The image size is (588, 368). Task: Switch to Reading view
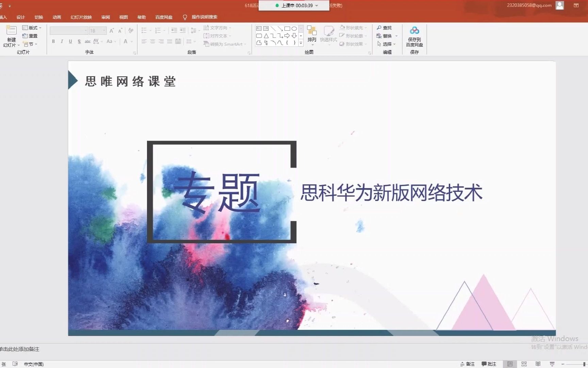(x=538, y=364)
